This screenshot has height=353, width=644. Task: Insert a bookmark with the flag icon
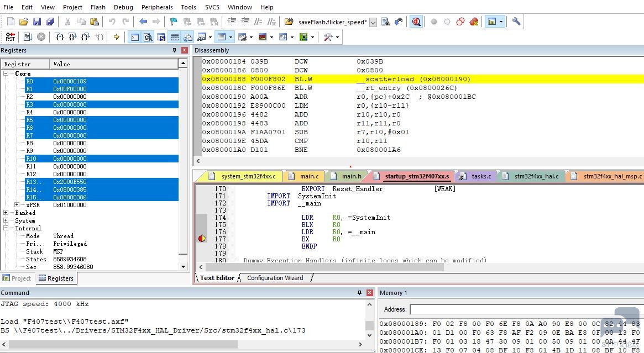174,22
